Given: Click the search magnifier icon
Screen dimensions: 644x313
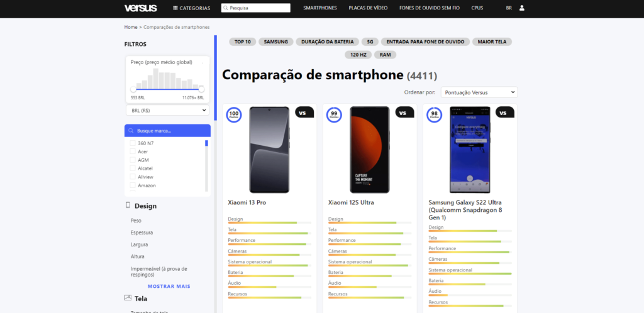Looking at the screenshot, I should (226, 8).
